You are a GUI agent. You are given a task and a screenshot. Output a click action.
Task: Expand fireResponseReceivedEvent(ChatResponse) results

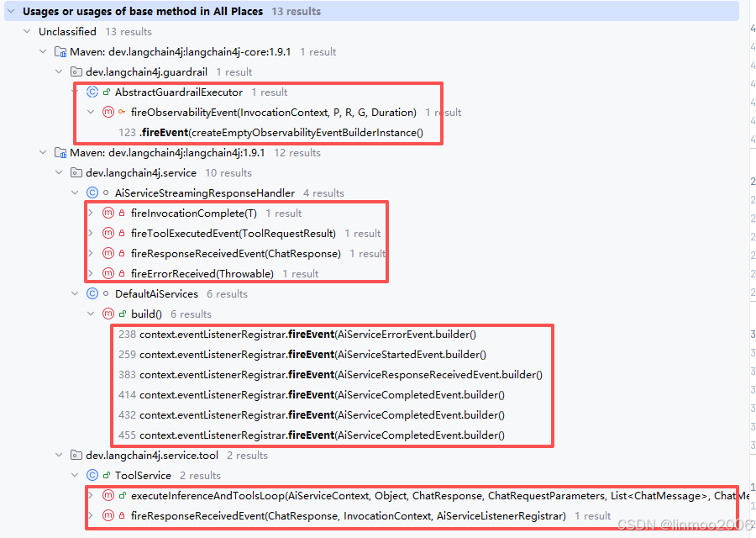pyautogui.click(x=91, y=253)
